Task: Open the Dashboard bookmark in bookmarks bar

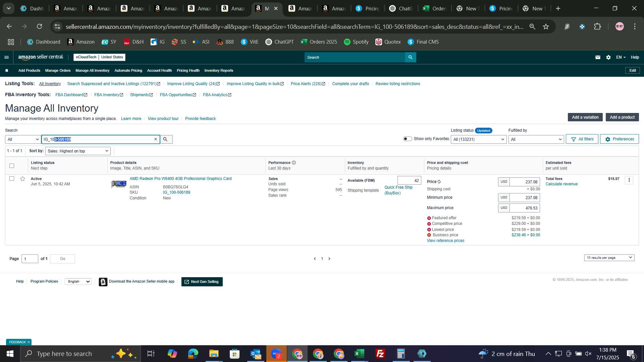Action: (44, 42)
